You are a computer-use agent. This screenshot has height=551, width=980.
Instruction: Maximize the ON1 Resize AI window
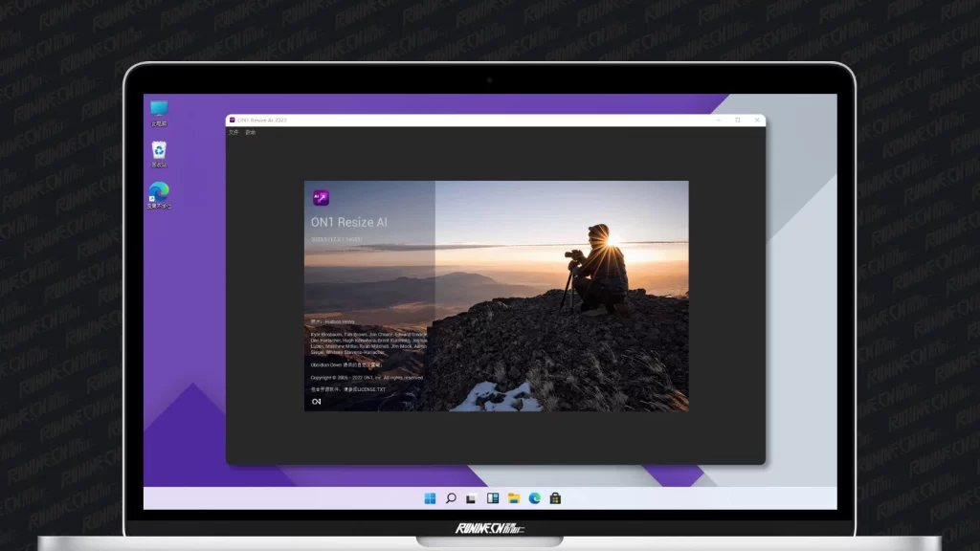737,120
